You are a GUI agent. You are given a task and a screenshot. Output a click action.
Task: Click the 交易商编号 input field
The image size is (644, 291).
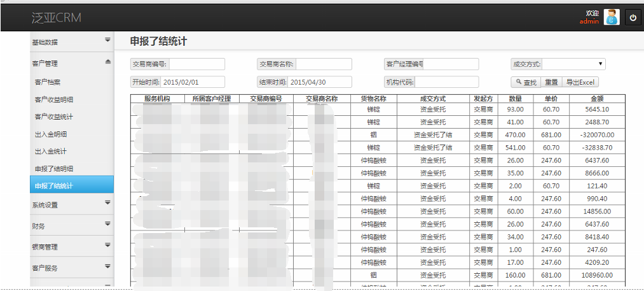coord(196,64)
